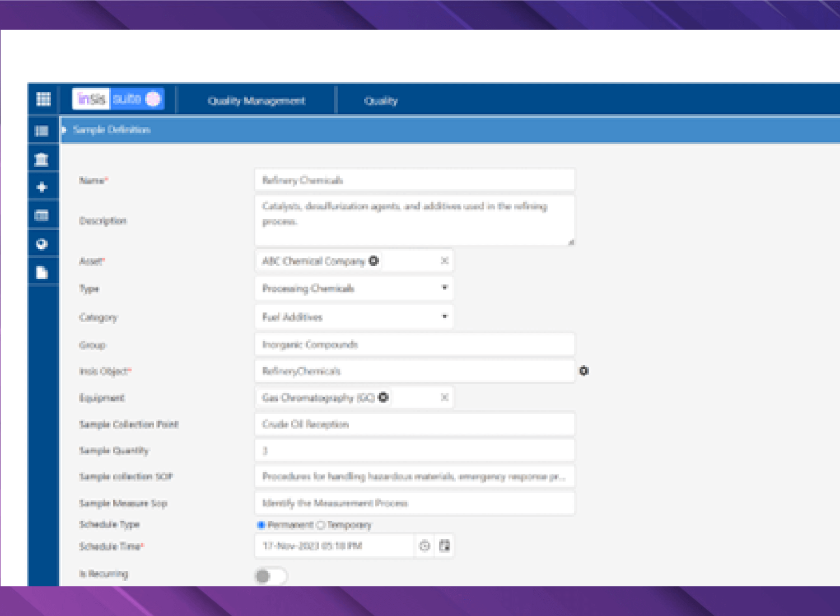Clear the ABC Chemical Company asset selection
Viewport: 840px width, 616px height.
click(x=444, y=261)
